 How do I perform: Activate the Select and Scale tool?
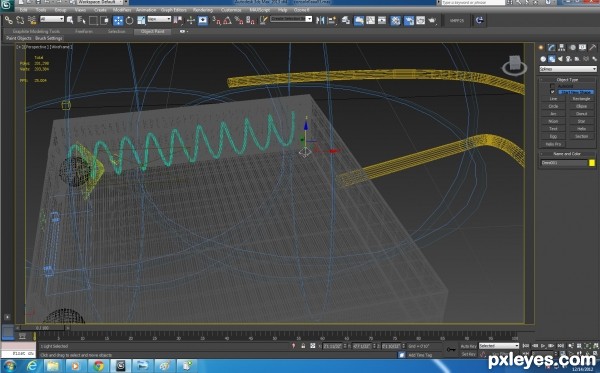tap(141, 20)
